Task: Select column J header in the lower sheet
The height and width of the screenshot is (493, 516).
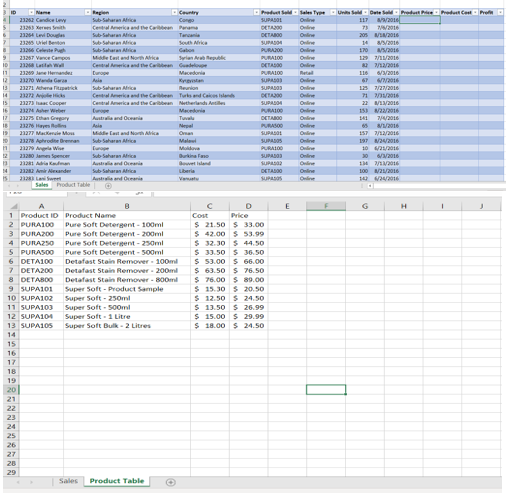Action: coord(481,206)
